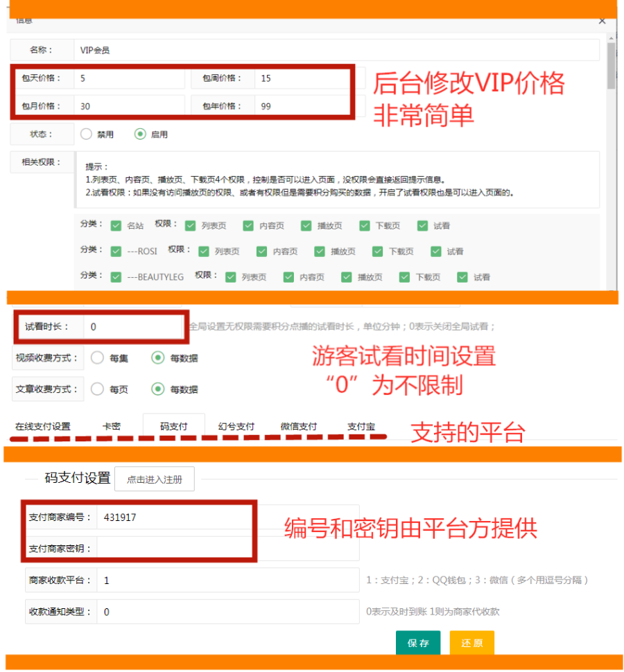Click the dialog's vertical scrollbar thumb
This screenshot has height=672, width=624.
611,65
